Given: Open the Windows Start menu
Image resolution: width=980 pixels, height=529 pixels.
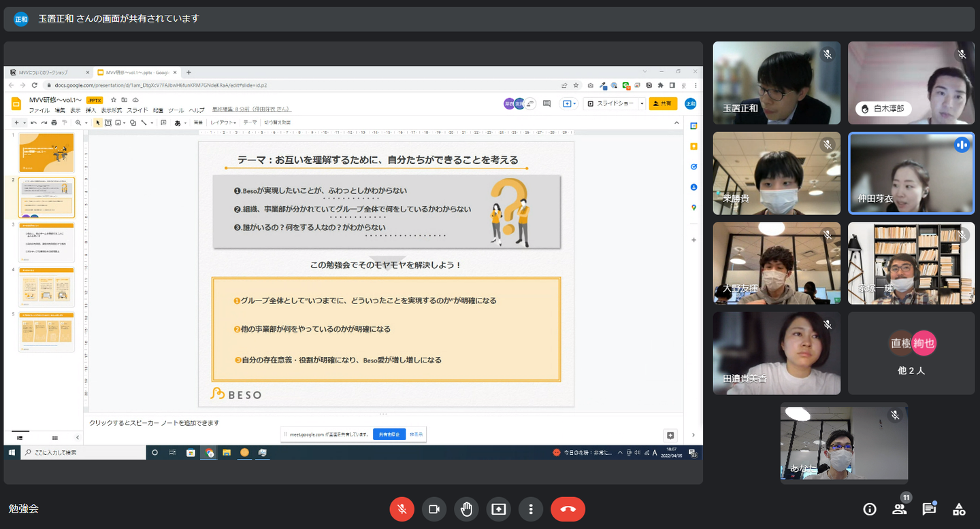Looking at the screenshot, I should click(x=12, y=452).
